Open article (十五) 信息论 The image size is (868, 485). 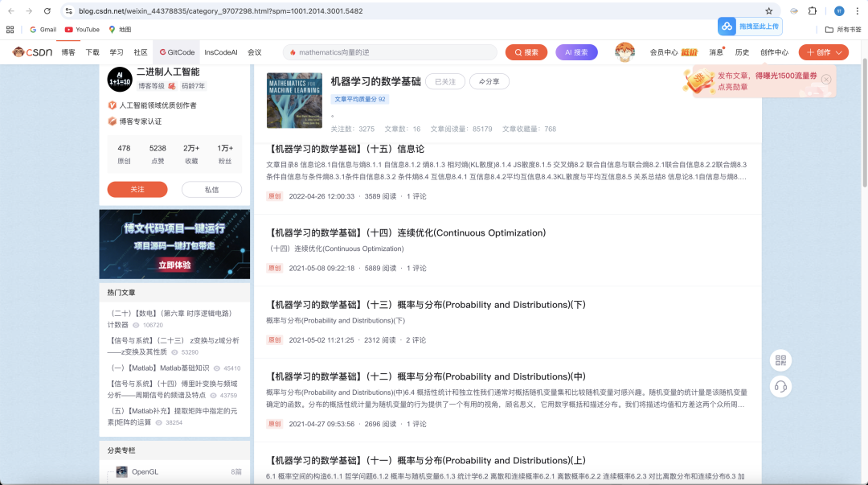pyautogui.click(x=346, y=149)
